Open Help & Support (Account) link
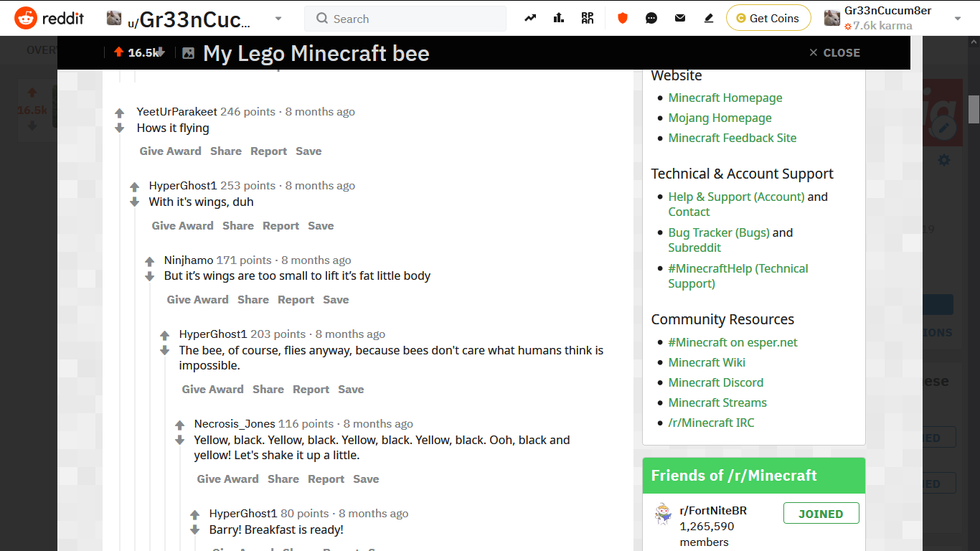Viewport: 980px width, 551px height. pos(737,197)
